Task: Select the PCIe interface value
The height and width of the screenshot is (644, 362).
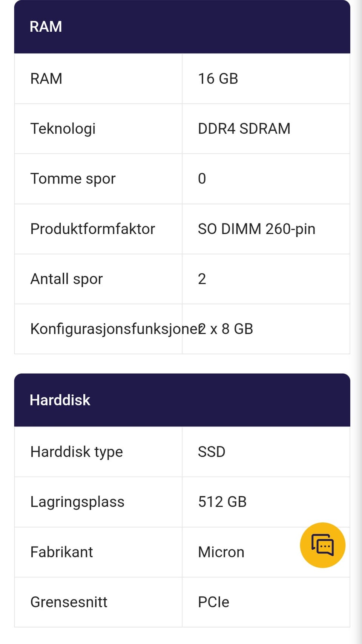Action: 213,602
